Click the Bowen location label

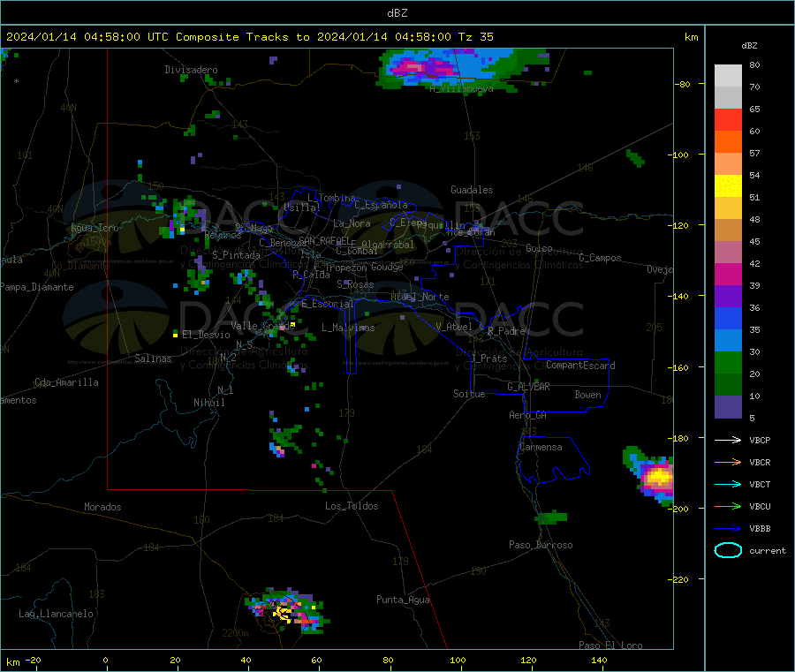[588, 395]
